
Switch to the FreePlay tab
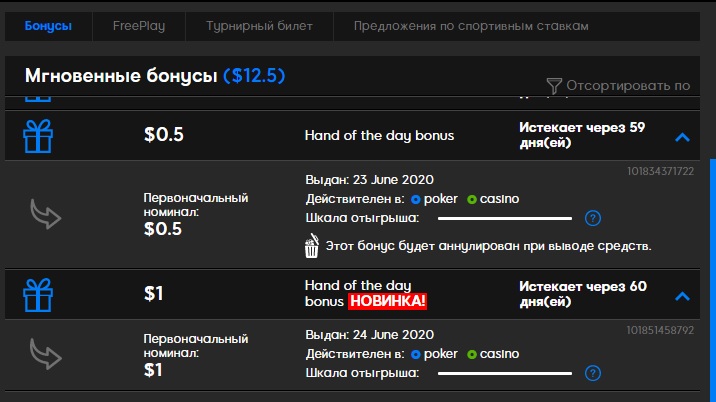(139, 26)
